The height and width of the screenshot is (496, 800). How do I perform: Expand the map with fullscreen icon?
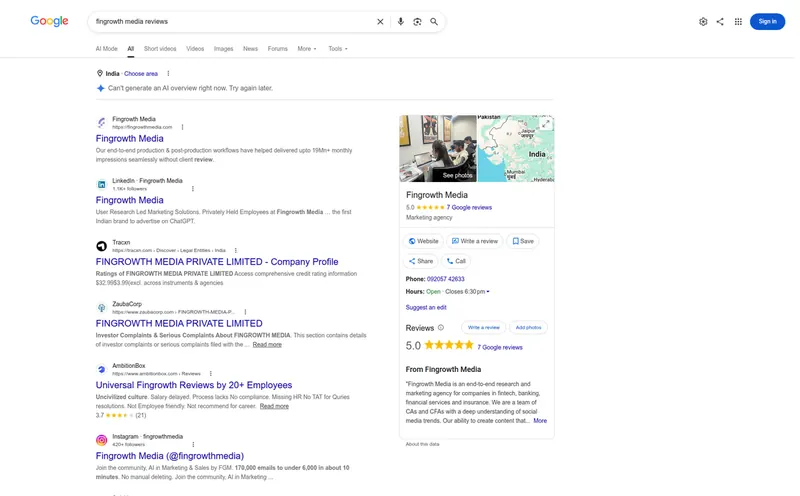546,124
